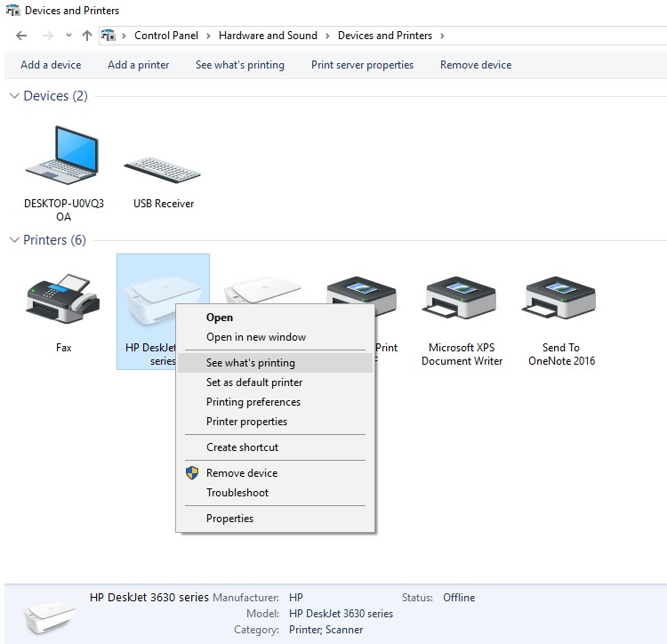Click Add a printer in toolbar
Image resolution: width=667 pixels, height=644 pixels.
click(x=138, y=65)
